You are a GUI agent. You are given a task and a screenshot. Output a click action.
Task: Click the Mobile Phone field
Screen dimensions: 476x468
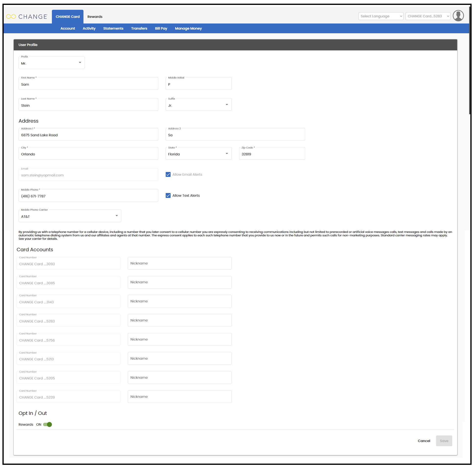(88, 196)
